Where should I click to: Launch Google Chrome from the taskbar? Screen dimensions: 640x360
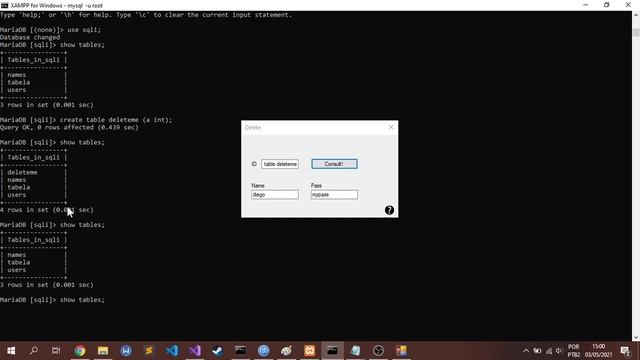click(x=80, y=351)
